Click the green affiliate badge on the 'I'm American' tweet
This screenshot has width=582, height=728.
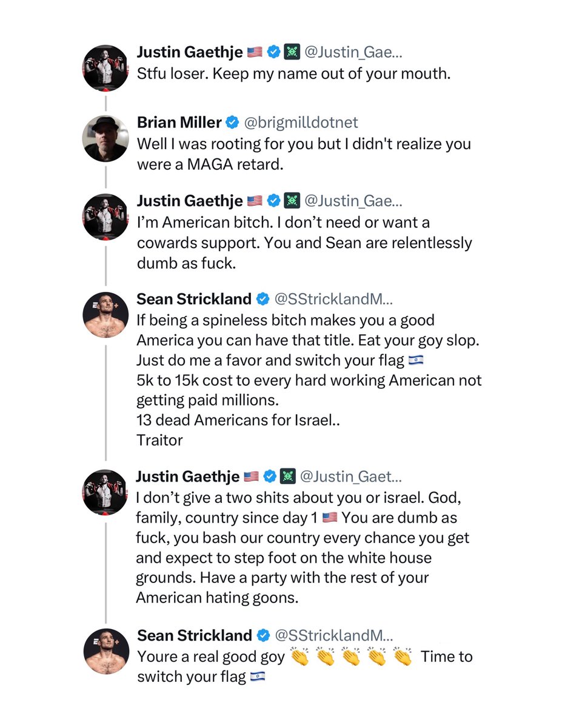291,201
